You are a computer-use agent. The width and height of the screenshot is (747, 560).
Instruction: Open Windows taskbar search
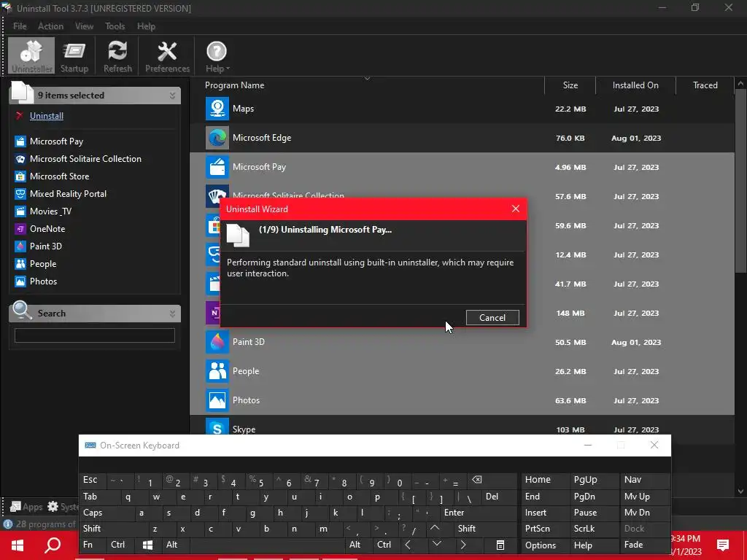[53, 545]
